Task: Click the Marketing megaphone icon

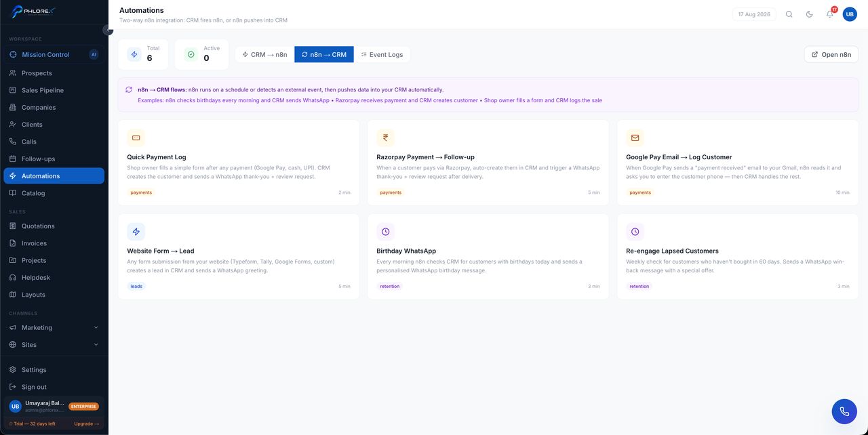Action: [x=13, y=328]
